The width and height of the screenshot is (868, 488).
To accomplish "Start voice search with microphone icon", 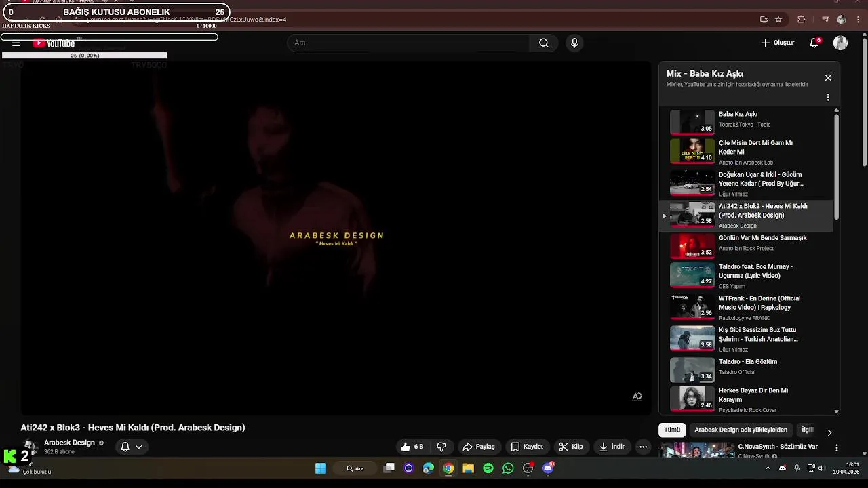I will pyautogui.click(x=574, y=43).
